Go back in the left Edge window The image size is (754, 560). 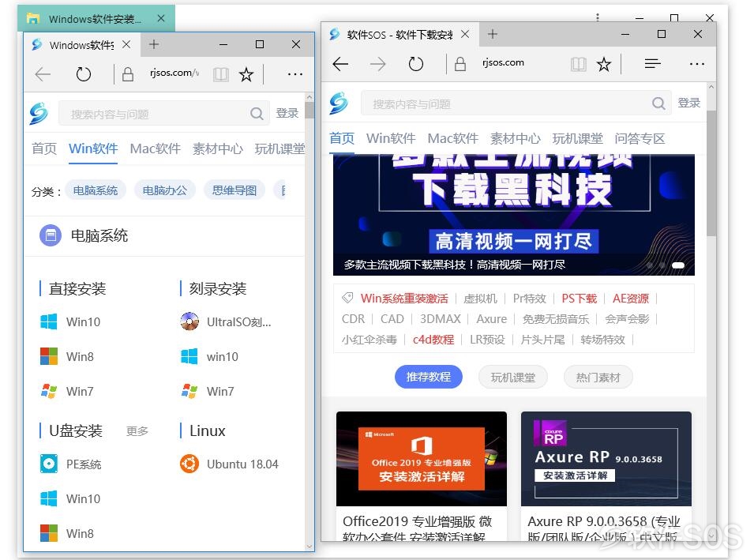[x=43, y=74]
